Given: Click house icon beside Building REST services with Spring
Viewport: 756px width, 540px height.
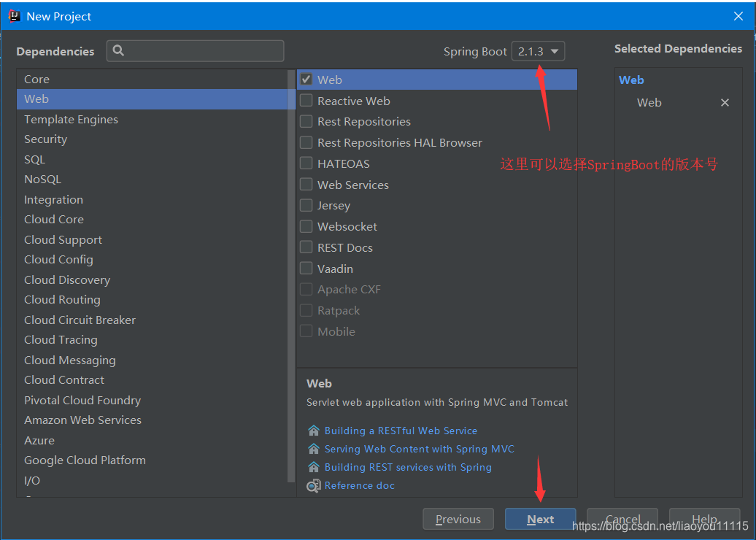Looking at the screenshot, I should pyautogui.click(x=313, y=467).
